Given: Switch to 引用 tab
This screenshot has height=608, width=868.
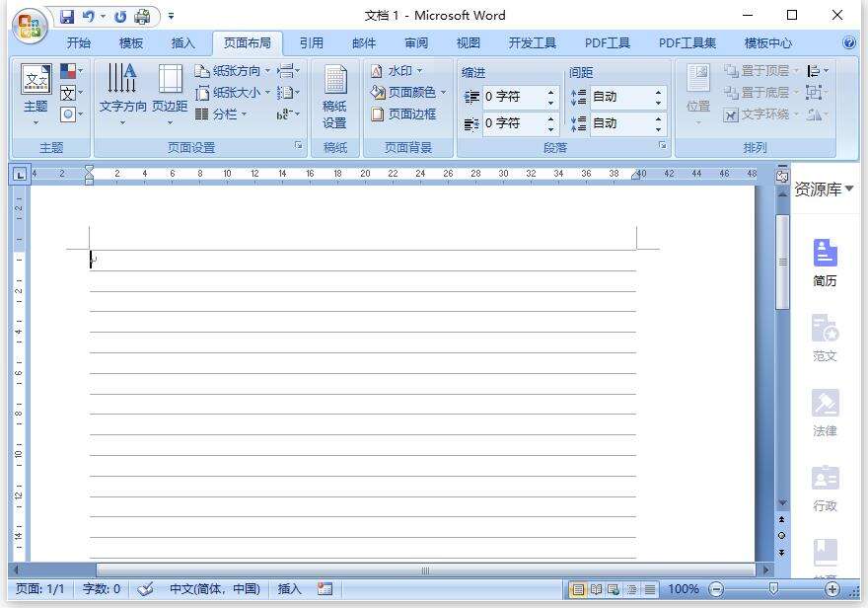Looking at the screenshot, I should (x=311, y=43).
